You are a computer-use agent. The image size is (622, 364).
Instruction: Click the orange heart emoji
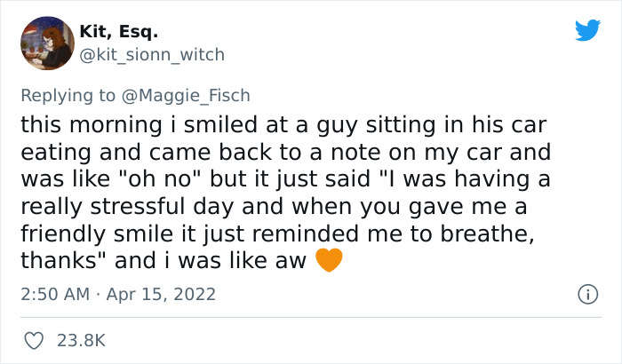pyautogui.click(x=329, y=261)
